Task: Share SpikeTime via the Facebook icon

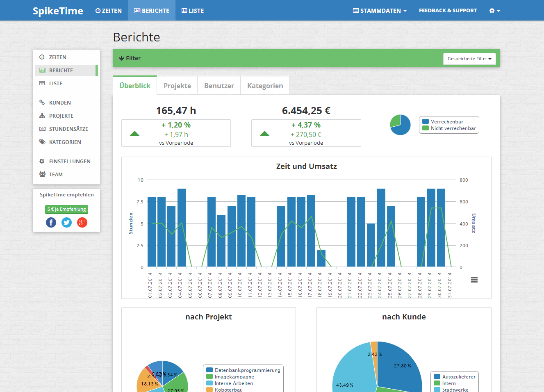Action: [51, 222]
